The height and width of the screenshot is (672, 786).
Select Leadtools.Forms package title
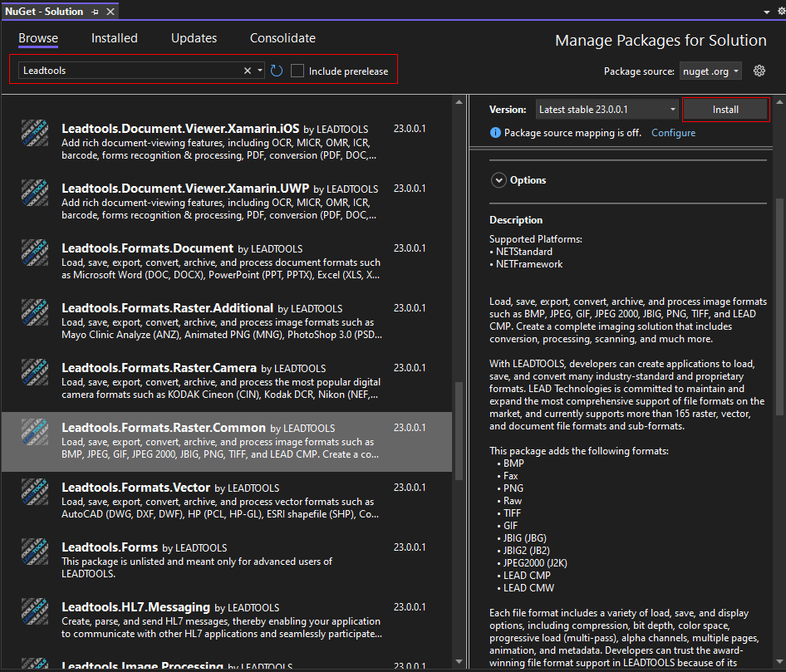[x=110, y=547]
